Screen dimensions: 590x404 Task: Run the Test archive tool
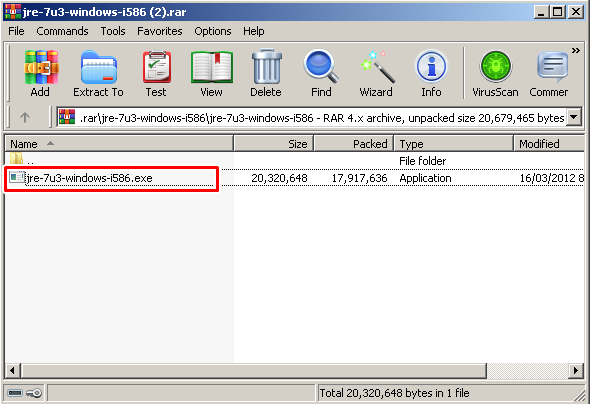(156, 73)
